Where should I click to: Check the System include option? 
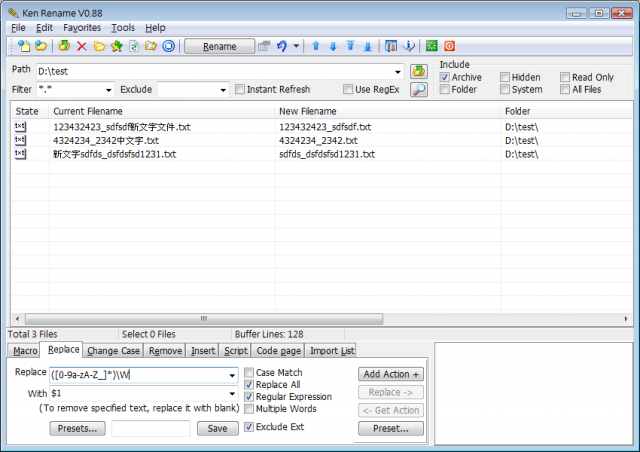tap(505, 89)
